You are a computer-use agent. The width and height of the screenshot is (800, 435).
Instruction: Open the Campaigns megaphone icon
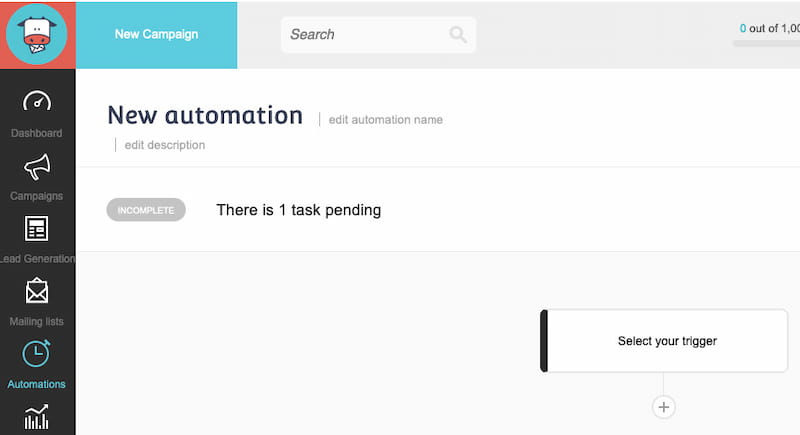click(x=37, y=165)
